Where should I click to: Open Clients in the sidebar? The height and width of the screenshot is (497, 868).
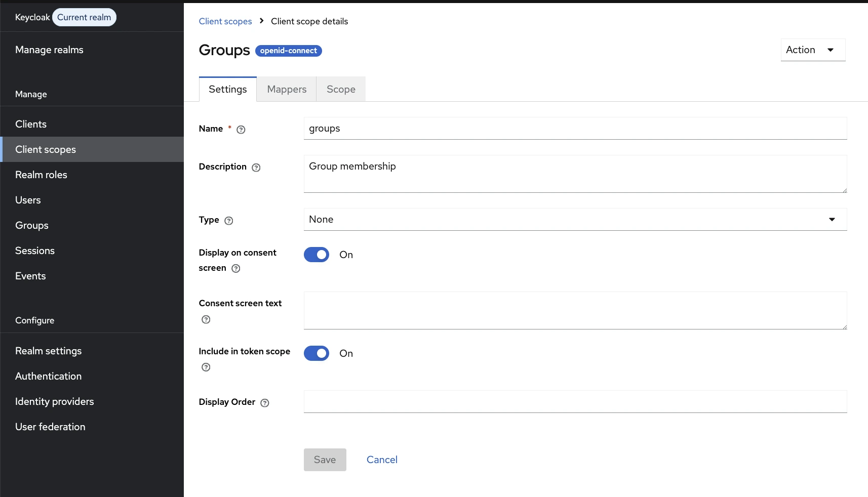(x=92, y=124)
